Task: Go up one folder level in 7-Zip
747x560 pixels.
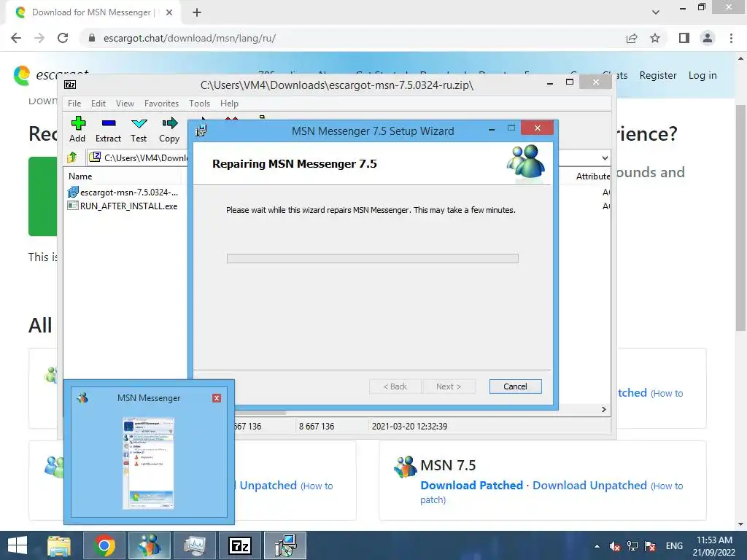Action: coord(72,157)
